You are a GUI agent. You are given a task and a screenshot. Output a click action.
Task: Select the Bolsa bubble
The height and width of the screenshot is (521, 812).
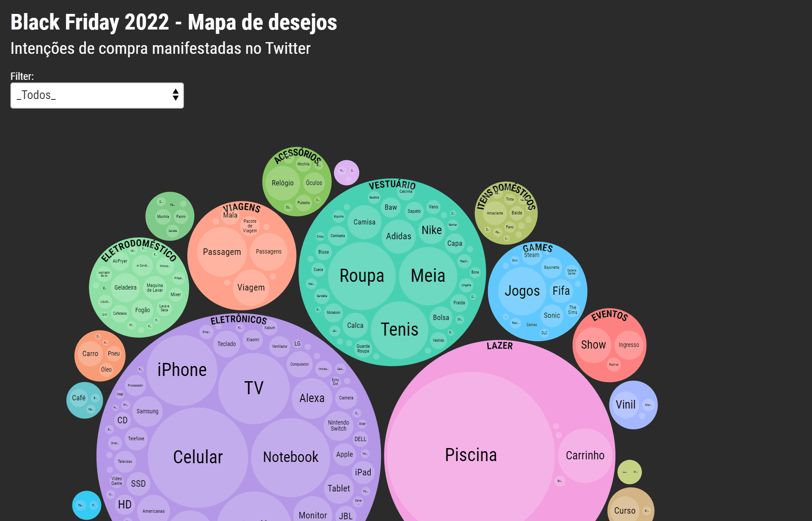pos(441,318)
